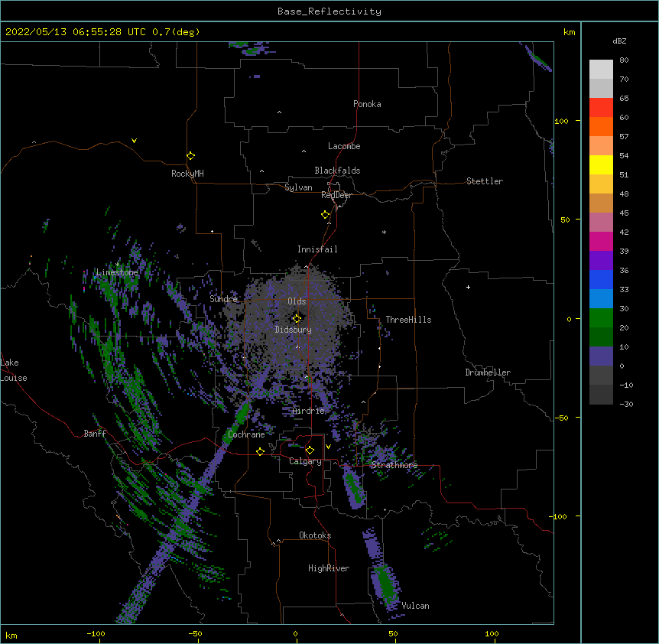Click the magenta 39-42 dBZ legend swatch
Screen dimensions: 659x644
tap(601, 241)
